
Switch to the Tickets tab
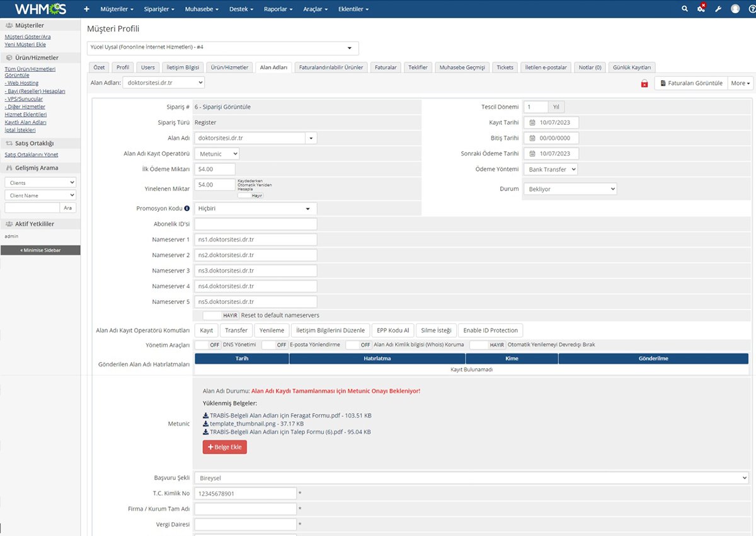click(x=505, y=67)
